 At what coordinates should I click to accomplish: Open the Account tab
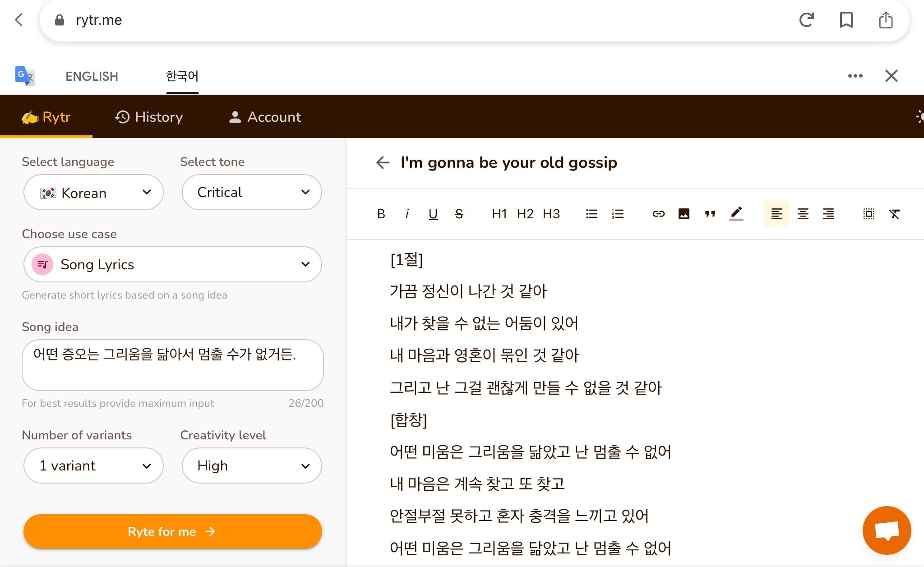tap(265, 117)
